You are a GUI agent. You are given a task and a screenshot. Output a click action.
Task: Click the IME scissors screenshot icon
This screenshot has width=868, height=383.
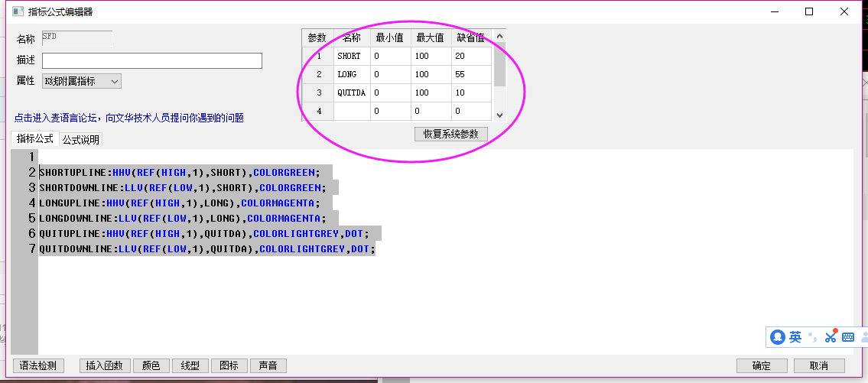tap(830, 336)
